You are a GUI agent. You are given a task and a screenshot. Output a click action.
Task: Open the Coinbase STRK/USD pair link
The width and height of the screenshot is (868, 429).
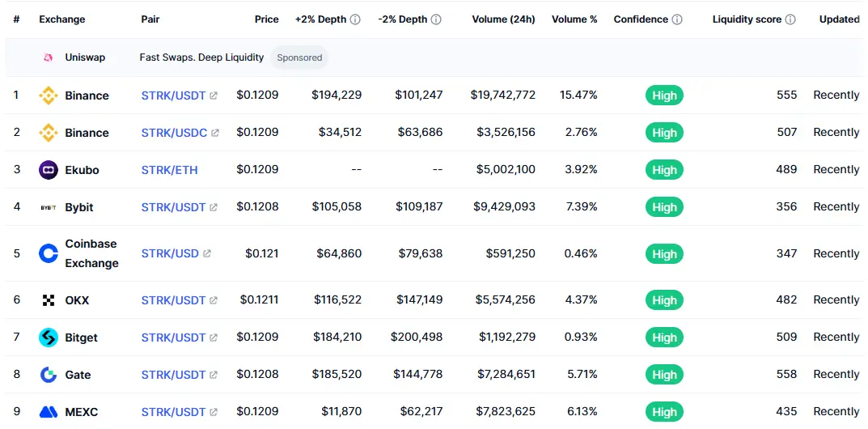point(170,253)
